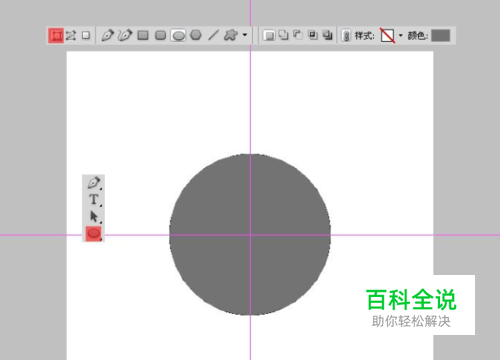Viewport: 500px width, 360px height.
Task: Open the geometry options dropdown arrow
Action: [x=245, y=35]
